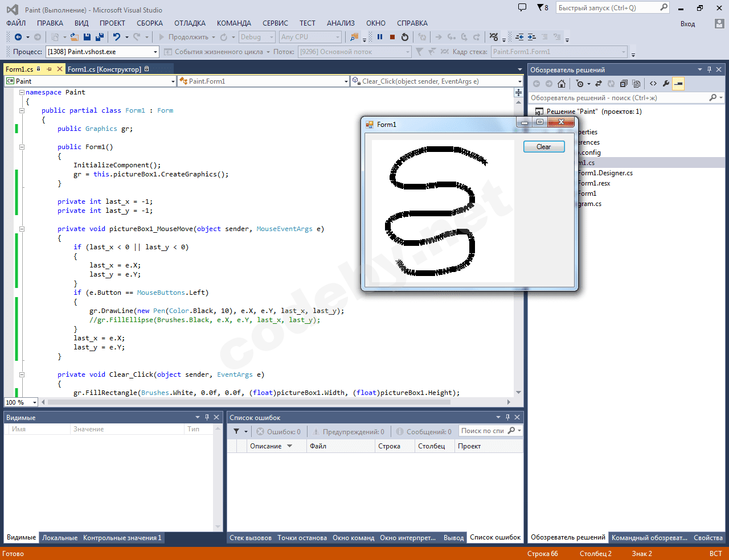Screen dimensions: 729x560
Task: Toggle the Warnings: 0 filter
Action: click(348, 432)
